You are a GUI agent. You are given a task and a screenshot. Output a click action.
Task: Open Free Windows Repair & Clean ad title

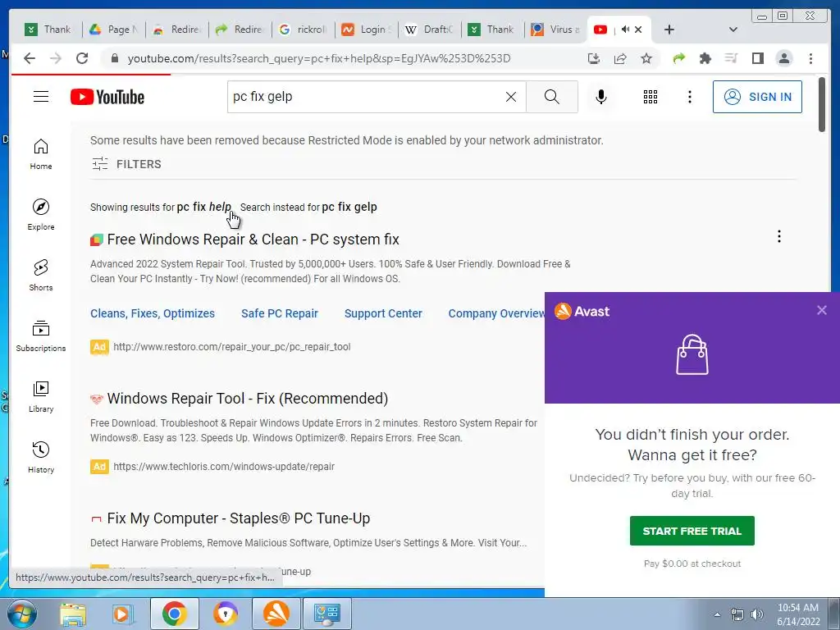click(x=253, y=240)
